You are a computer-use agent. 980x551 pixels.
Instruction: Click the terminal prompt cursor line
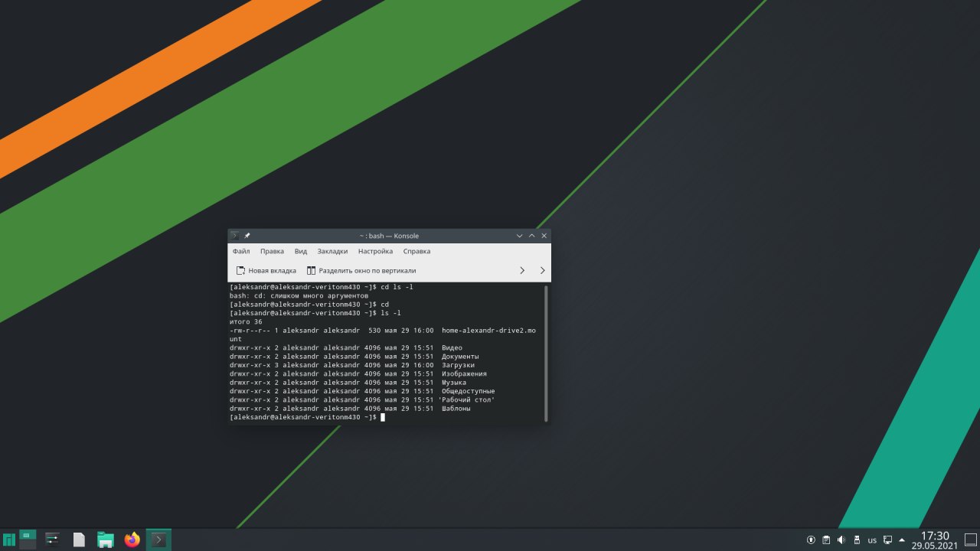click(307, 417)
